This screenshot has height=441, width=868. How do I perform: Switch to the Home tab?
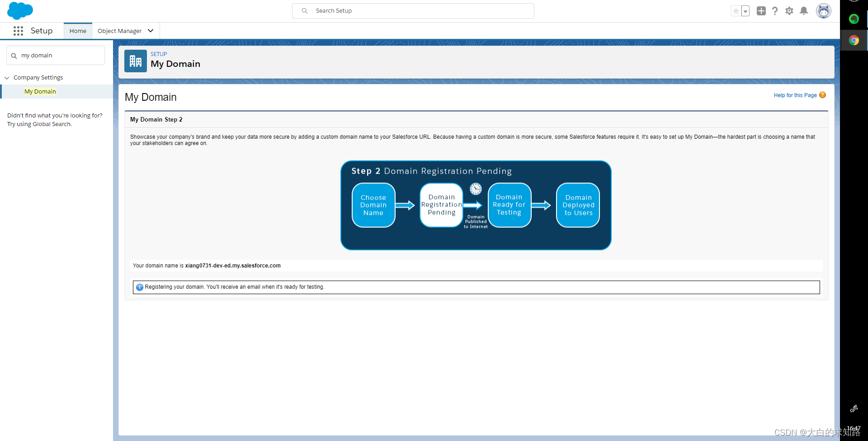78,31
